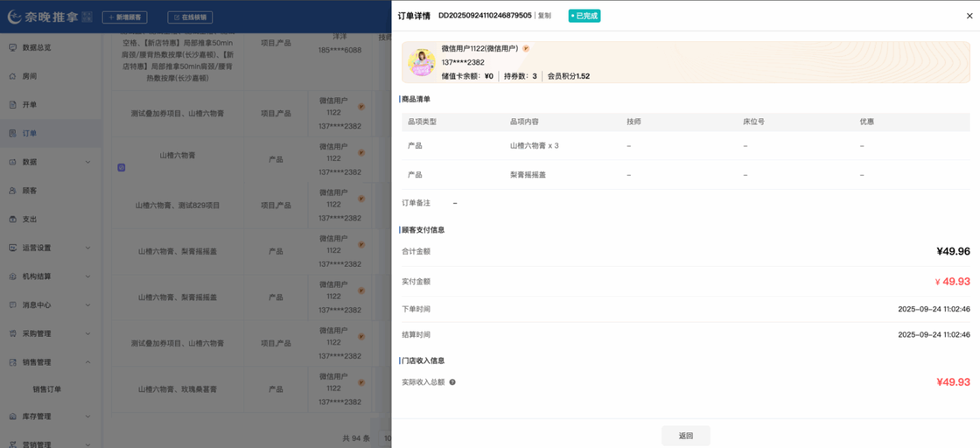980x448 pixels.
Task: Expand the 库存管理 chevron
Action: tap(87, 416)
